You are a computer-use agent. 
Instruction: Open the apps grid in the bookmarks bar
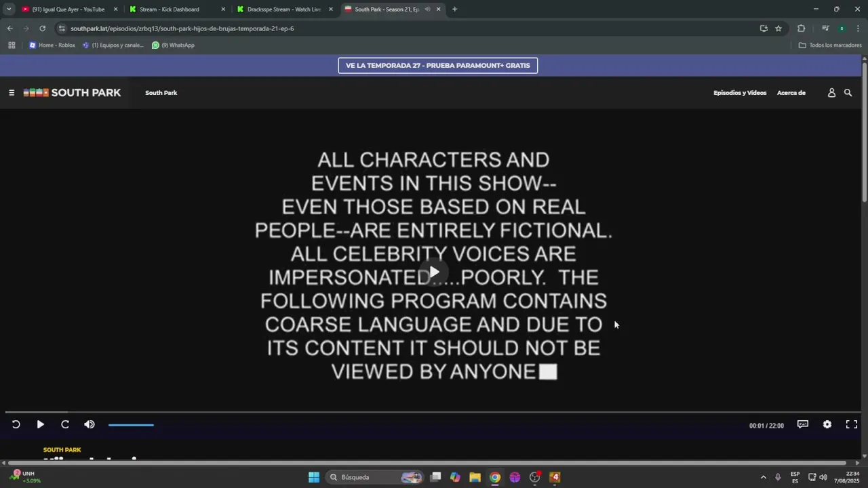pyautogui.click(x=12, y=45)
